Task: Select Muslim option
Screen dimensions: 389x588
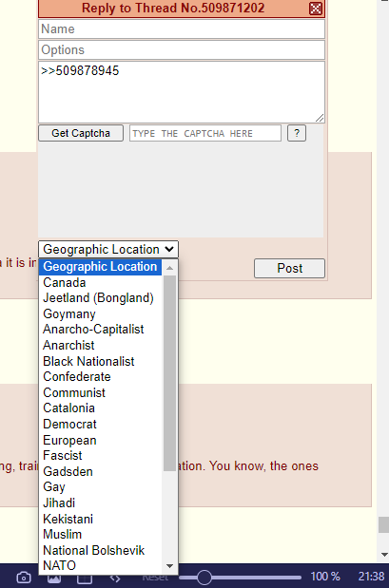Action: (100, 534)
